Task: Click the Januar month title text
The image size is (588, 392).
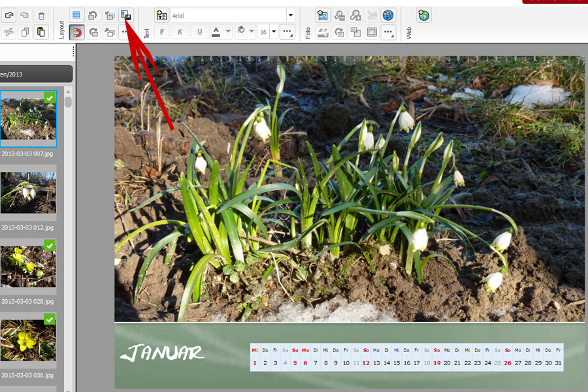Action: [x=162, y=353]
